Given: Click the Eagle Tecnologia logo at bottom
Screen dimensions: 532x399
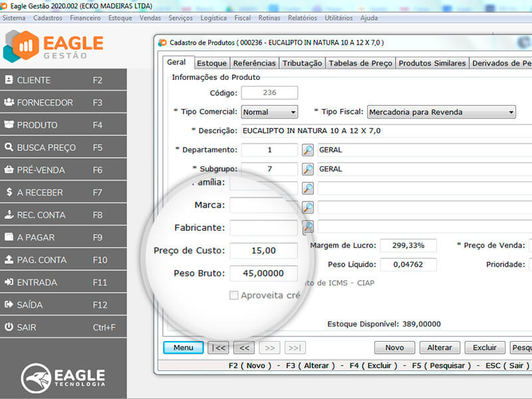Looking at the screenshot, I should coord(63,378).
